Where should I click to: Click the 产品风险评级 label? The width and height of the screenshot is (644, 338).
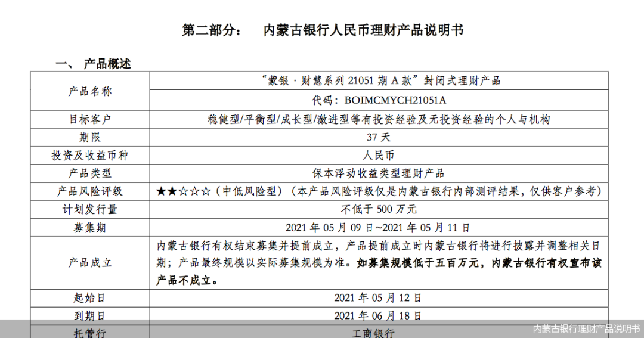(90, 191)
